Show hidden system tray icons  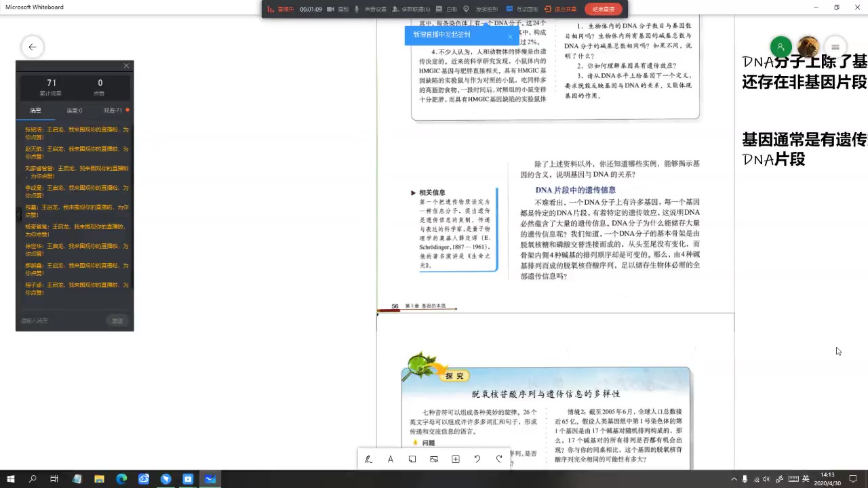[734, 479]
